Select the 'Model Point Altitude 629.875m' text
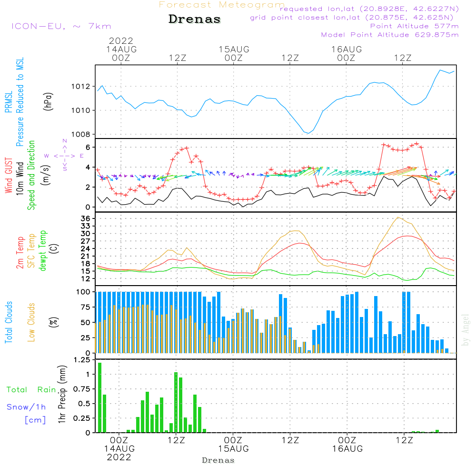The width and height of the screenshot is (476, 476). (390, 35)
